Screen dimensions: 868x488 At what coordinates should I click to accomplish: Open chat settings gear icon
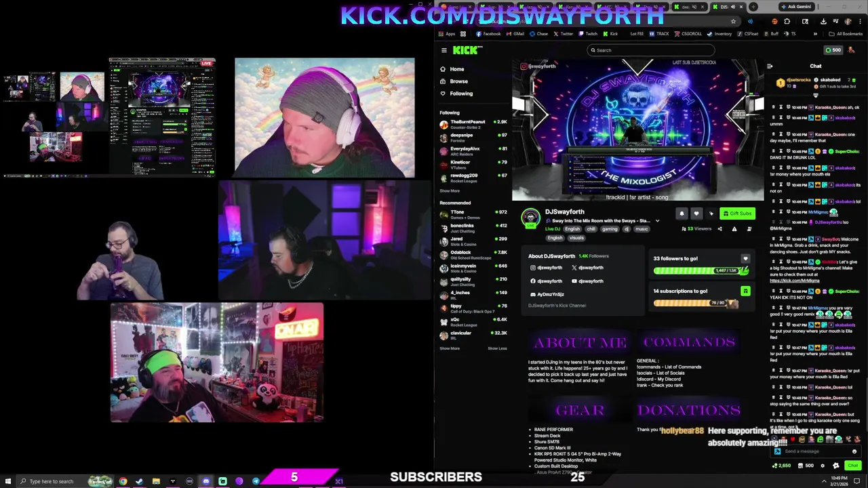tap(823, 466)
